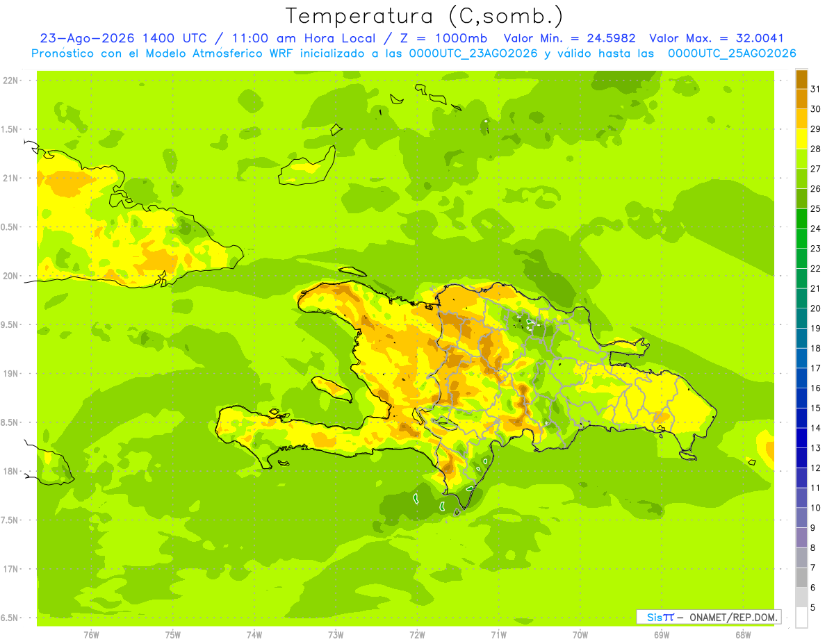Screen dimensions: 834x644
Task: Click the '17N' latitude axis label
Action: (x=10, y=569)
